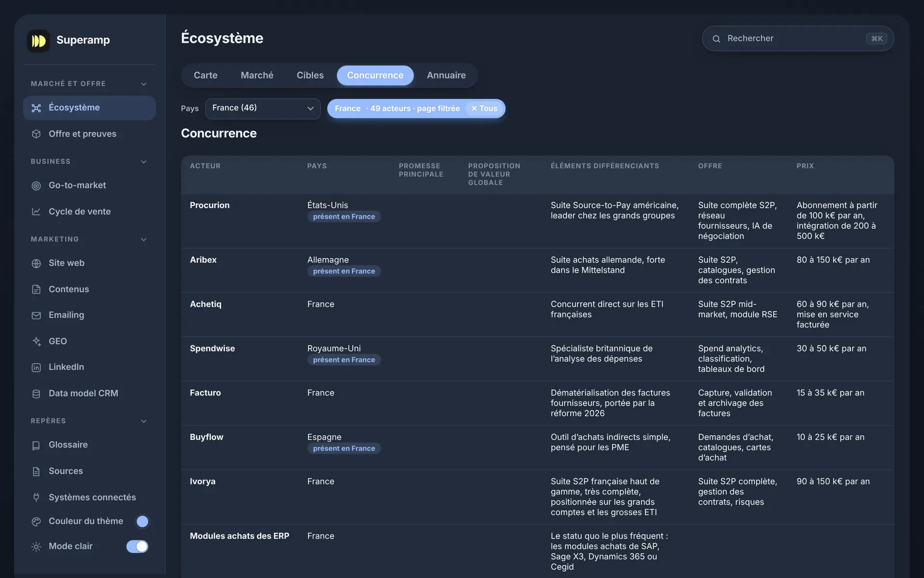
Task: Click présent en France badge for Procurion
Action: [x=344, y=217]
